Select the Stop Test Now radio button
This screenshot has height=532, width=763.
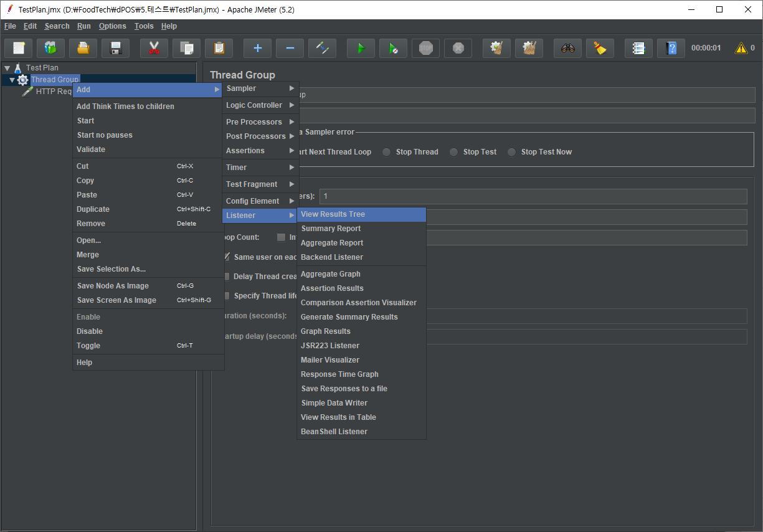click(x=512, y=152)
